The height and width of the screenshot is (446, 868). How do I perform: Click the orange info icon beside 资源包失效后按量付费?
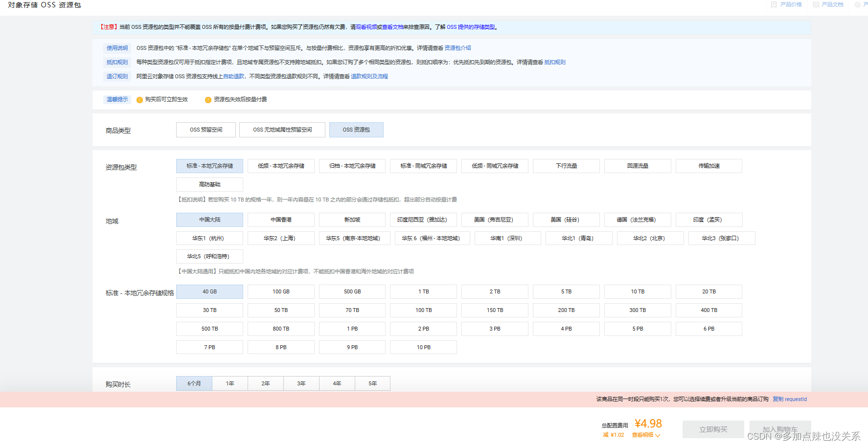point(208,100)
